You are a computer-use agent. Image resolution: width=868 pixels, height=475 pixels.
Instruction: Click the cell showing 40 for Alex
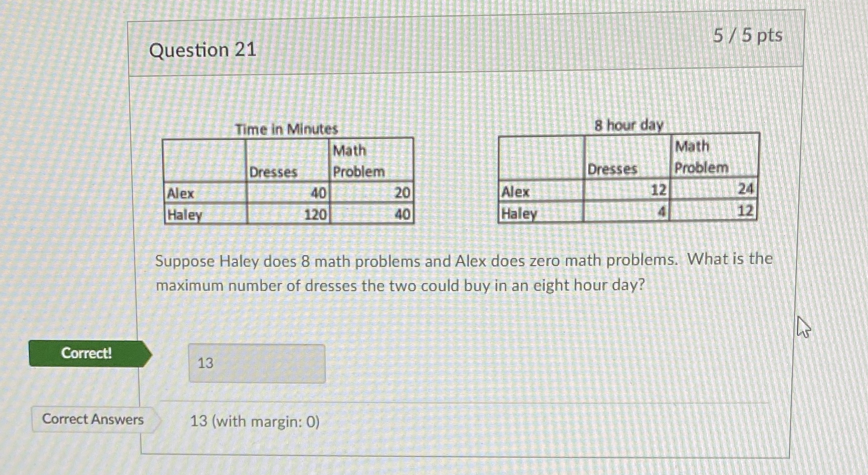(319, 193)
